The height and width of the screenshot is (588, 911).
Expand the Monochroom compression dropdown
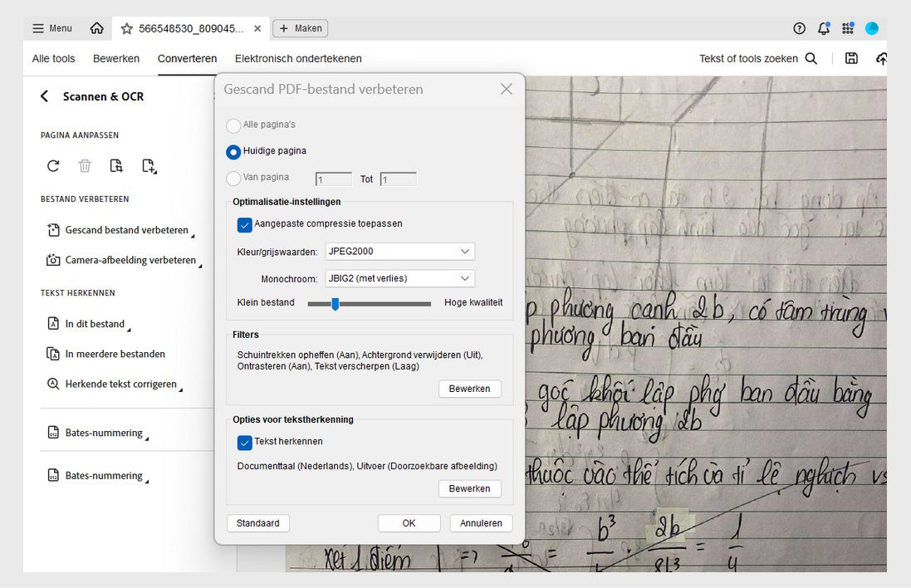399,278
